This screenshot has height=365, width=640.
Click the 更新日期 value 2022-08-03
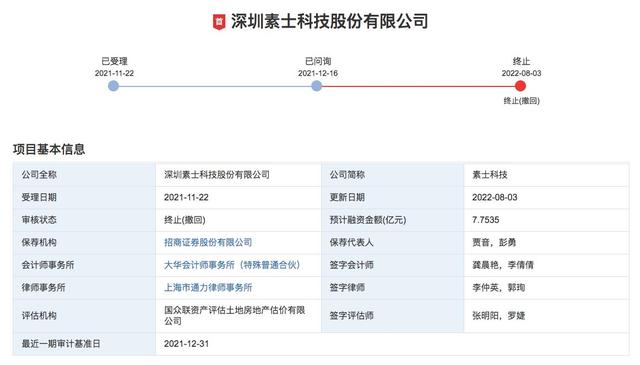(x=495, y=197)
